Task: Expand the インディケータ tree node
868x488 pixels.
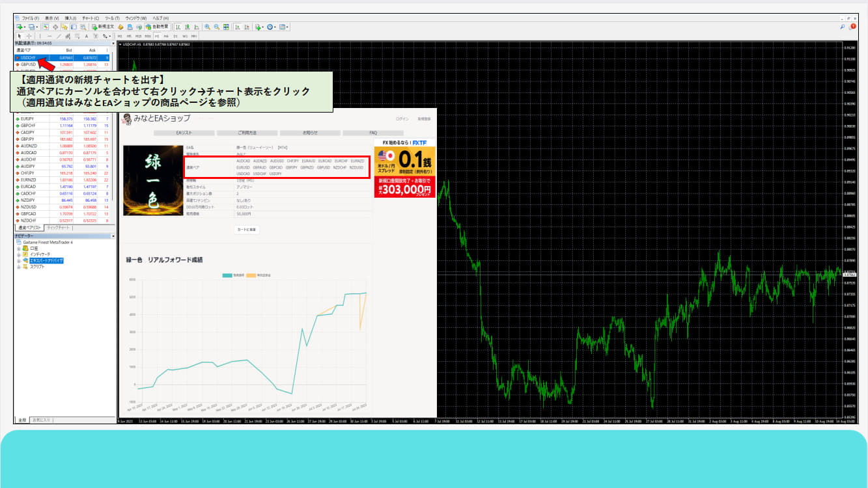Action: 19,254
